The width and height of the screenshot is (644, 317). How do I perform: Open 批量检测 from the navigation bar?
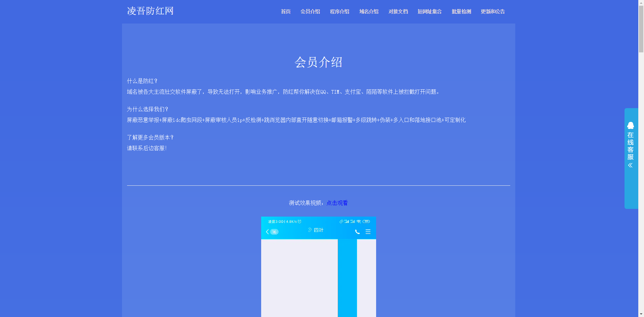coord(461,11)
